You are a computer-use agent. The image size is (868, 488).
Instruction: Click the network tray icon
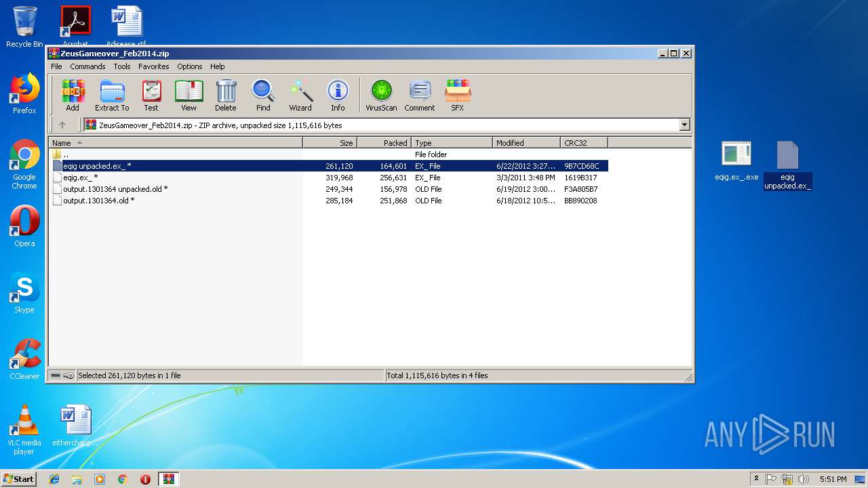click(787, 479)
